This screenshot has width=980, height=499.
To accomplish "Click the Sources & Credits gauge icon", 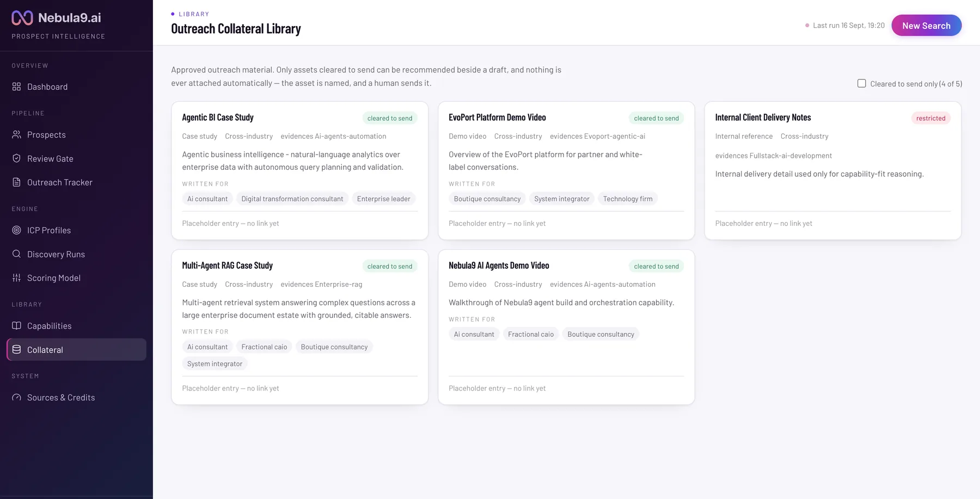I will click(17, 397).
